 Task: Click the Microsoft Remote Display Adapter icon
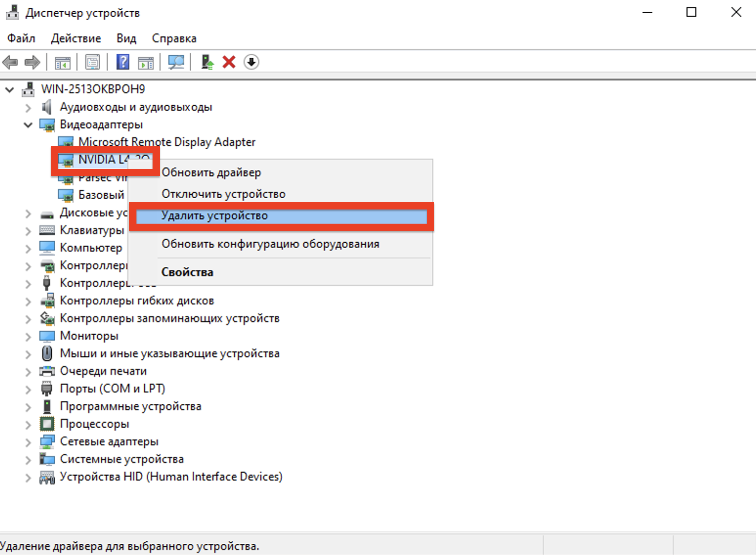click(x=66, y=142)
